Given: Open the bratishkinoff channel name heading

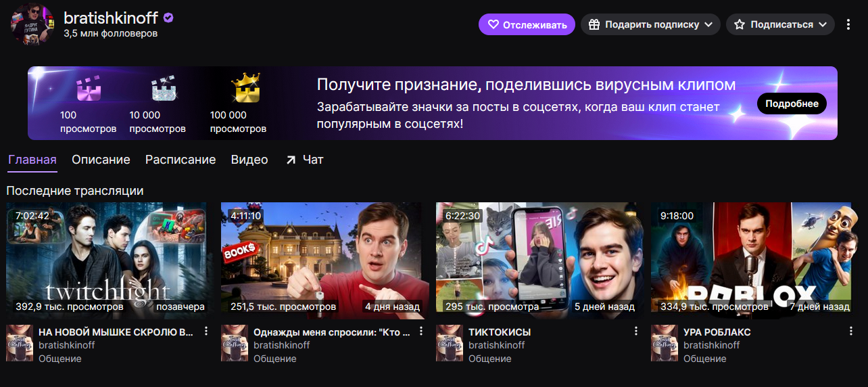Looking at the screenshot, I should 112,18.
